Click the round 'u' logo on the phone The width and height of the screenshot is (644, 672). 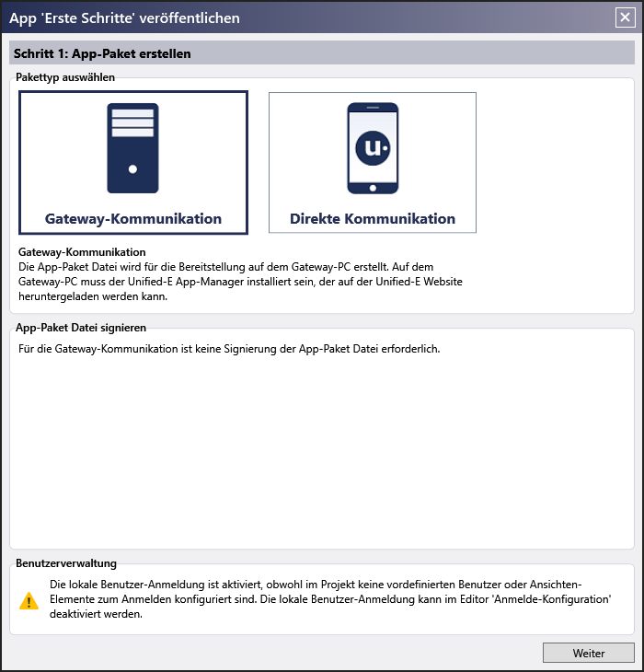373,148
